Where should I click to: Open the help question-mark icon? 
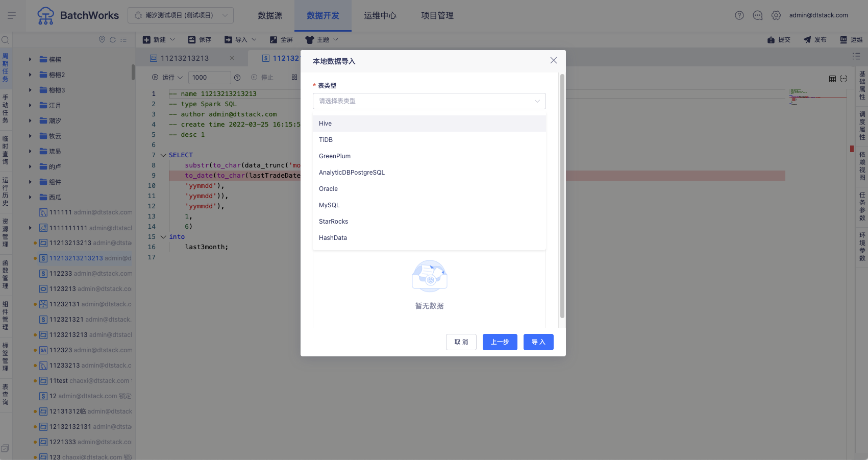(x=739, y=15)
